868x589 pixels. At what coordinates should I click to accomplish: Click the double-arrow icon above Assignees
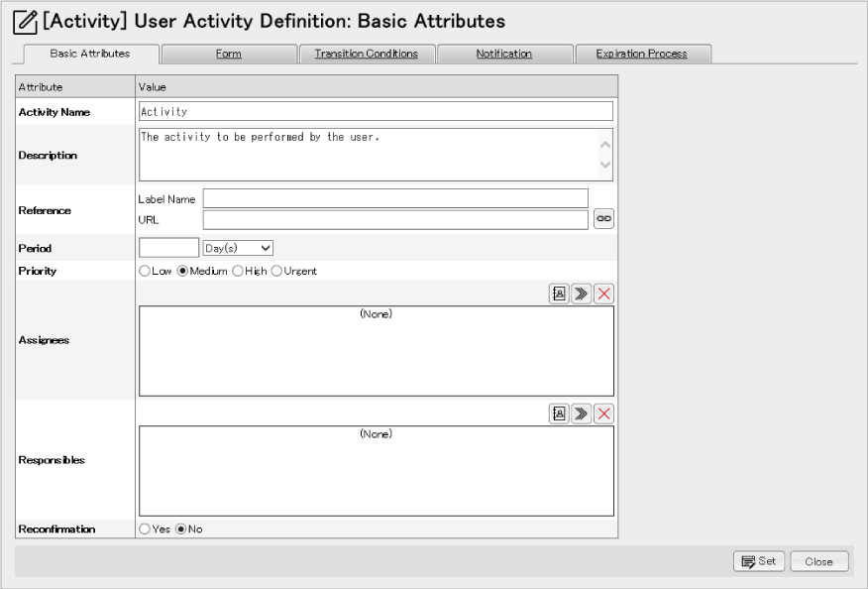click(x=582, y=294)
